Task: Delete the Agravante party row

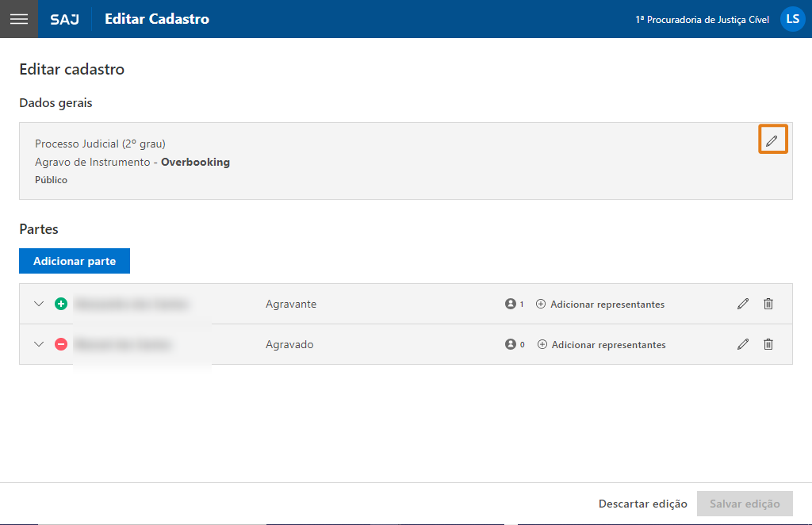Action: click(768, 304)
